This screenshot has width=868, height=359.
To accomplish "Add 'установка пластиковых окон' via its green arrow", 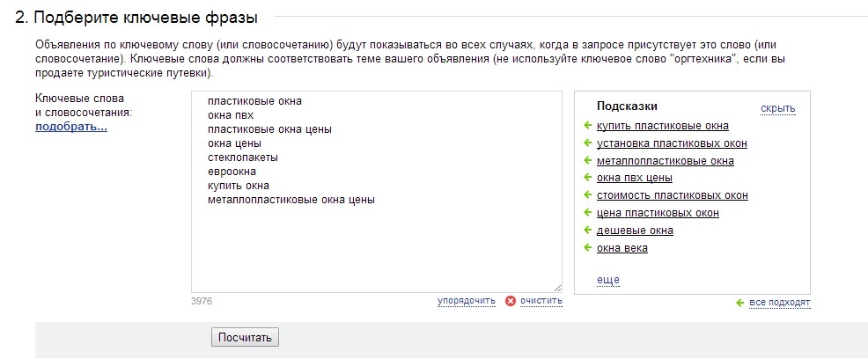I will click(588, 143).
